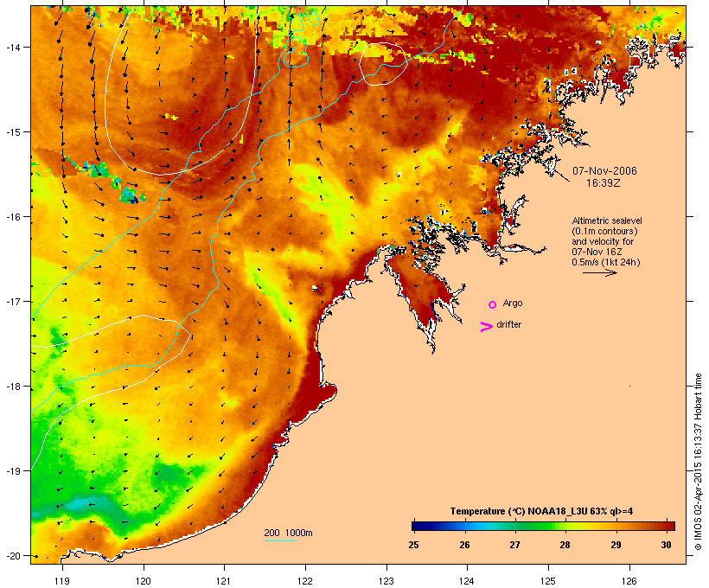Click the cyan 200 1000m isobath legend line
Image resolution: width=709 pixels, height=588 pixels.
click(280, 540)
